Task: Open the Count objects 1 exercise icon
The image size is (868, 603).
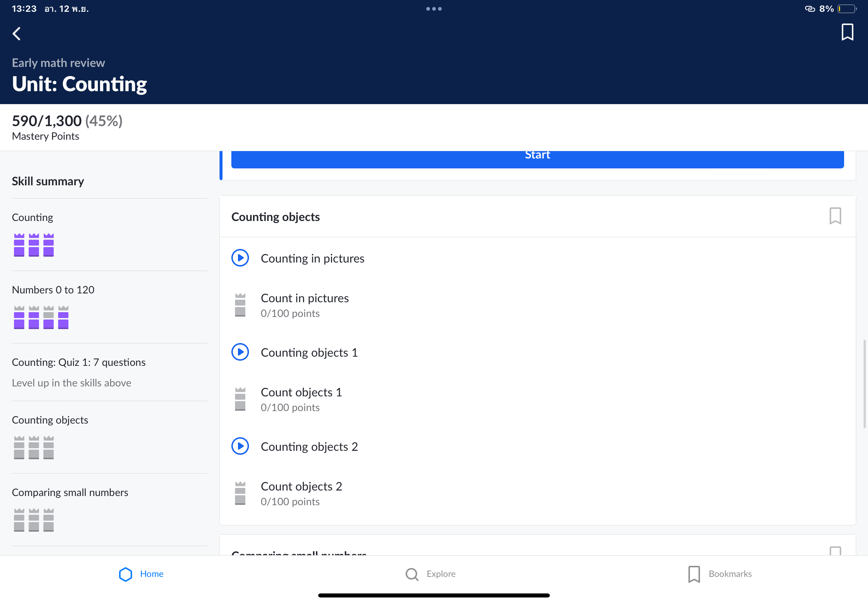Action: (x=240, y=399)
